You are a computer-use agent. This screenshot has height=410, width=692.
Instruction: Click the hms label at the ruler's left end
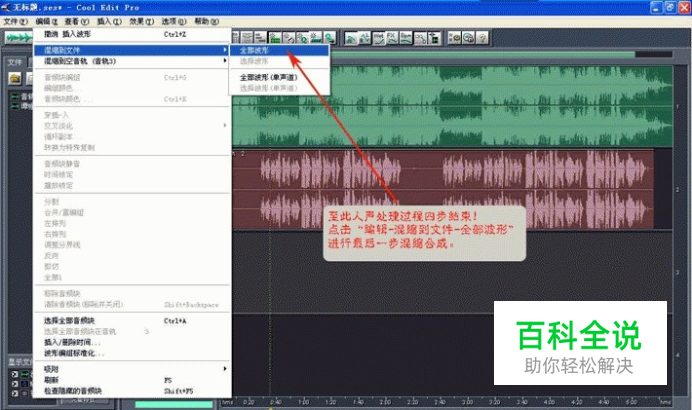(227, 402)
